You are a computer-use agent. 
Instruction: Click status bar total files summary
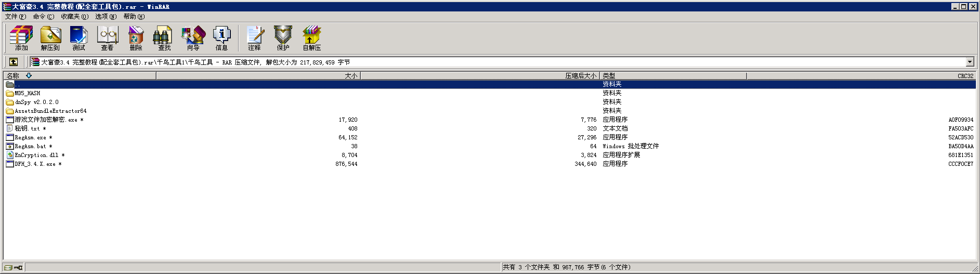click(566, 267)
